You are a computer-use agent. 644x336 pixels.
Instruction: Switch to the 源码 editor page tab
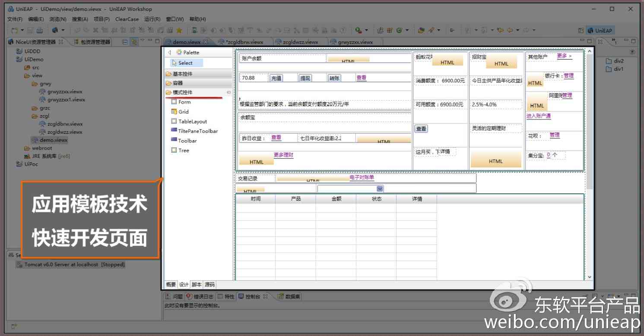209,285
